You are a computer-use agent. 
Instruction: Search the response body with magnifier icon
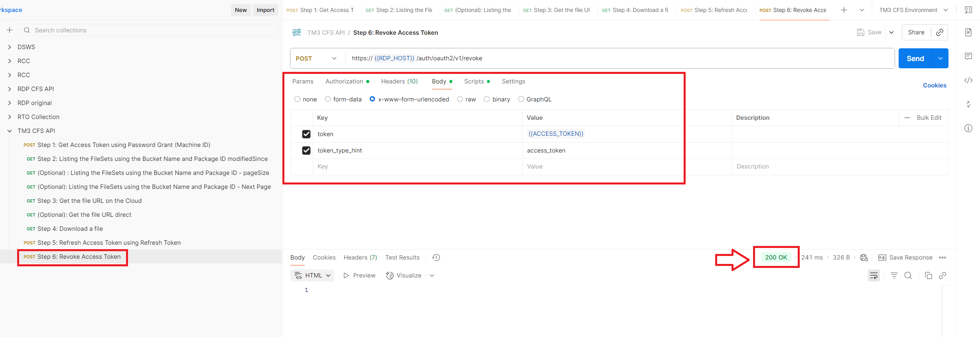tap(908, 276)
